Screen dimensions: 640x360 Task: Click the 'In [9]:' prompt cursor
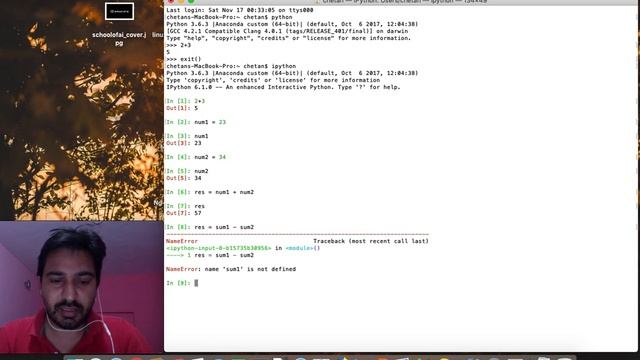196,283
